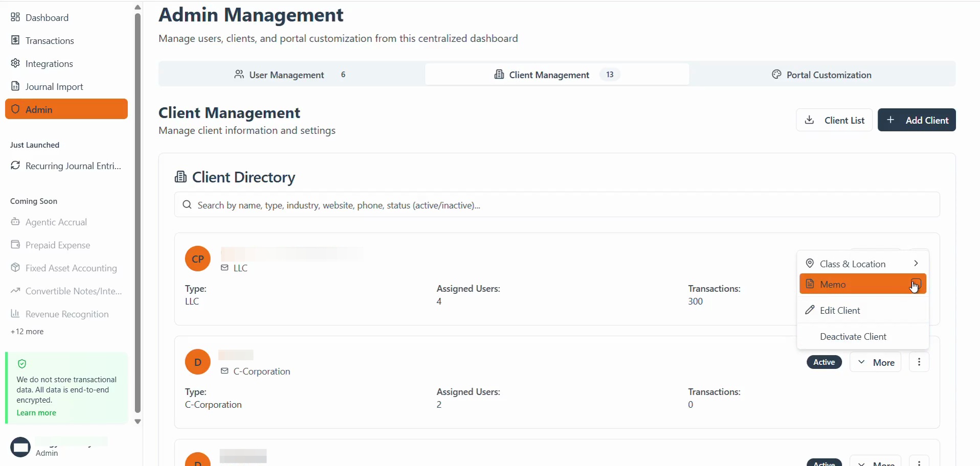Switch to Portal Customization tab

click(821, 75)
